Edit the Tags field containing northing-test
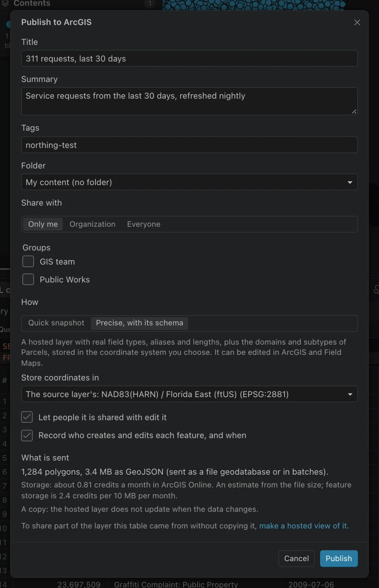Screen dimensions: 379x588 pyautogui.click(x=189, y=145)
